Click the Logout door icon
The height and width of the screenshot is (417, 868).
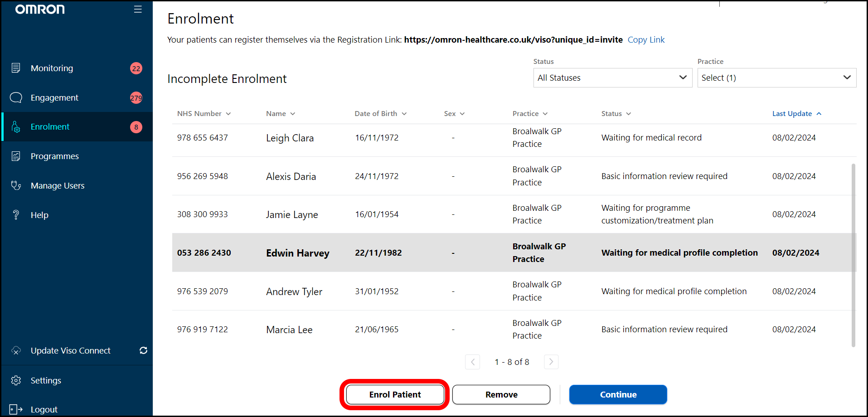click(16, 410)
